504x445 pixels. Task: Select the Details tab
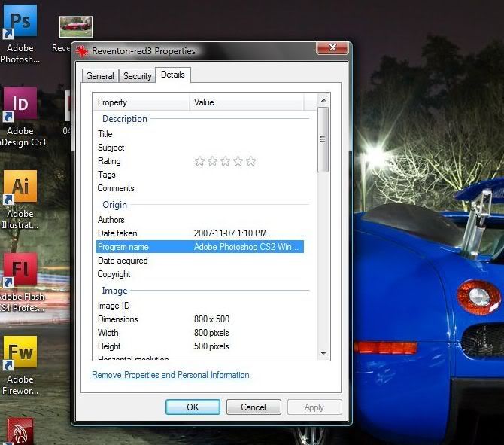(x=173, y=75)
